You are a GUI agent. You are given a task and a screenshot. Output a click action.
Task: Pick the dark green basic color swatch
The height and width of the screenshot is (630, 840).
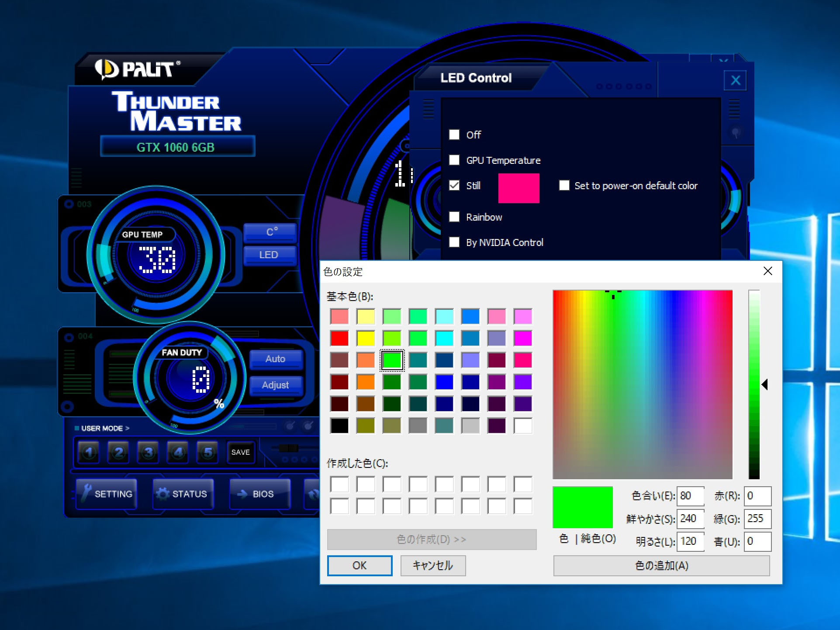392,404
